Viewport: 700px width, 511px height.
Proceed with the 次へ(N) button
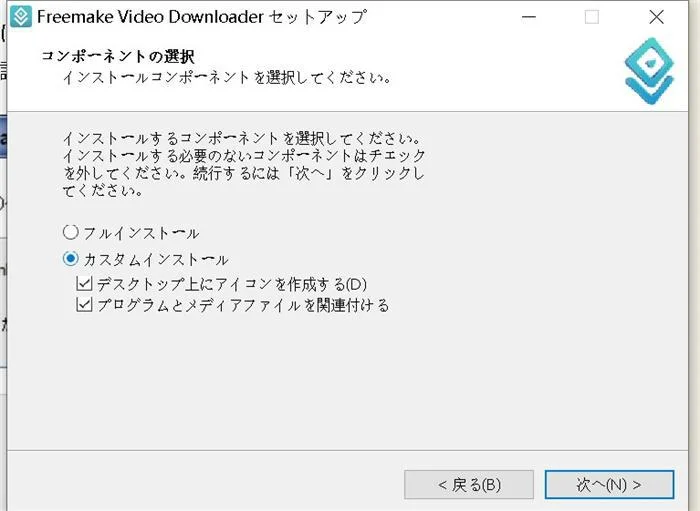pyautogui.click(x=609, y=485)
